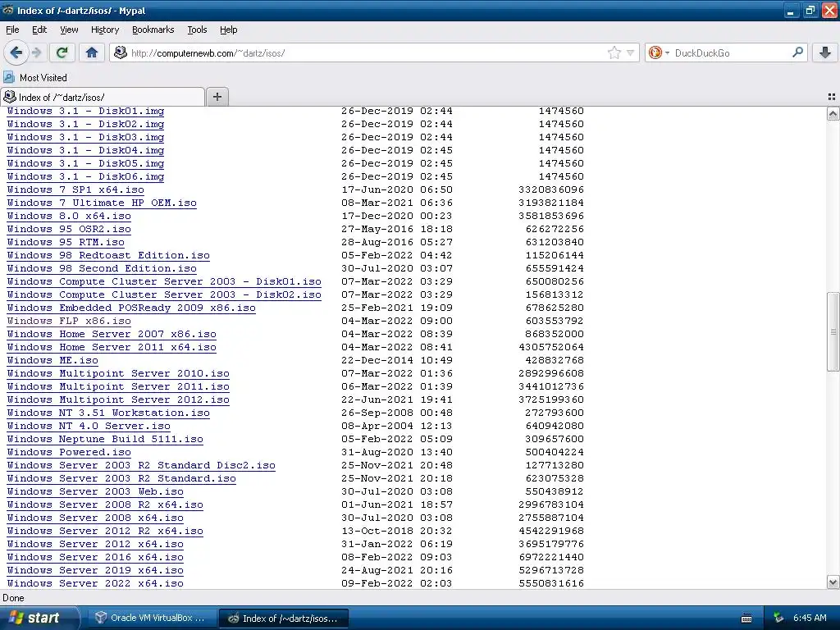Download Windows Server 2003 R2 Standard Disc2.iso
The image size is (840, 630).
(141, 466)
